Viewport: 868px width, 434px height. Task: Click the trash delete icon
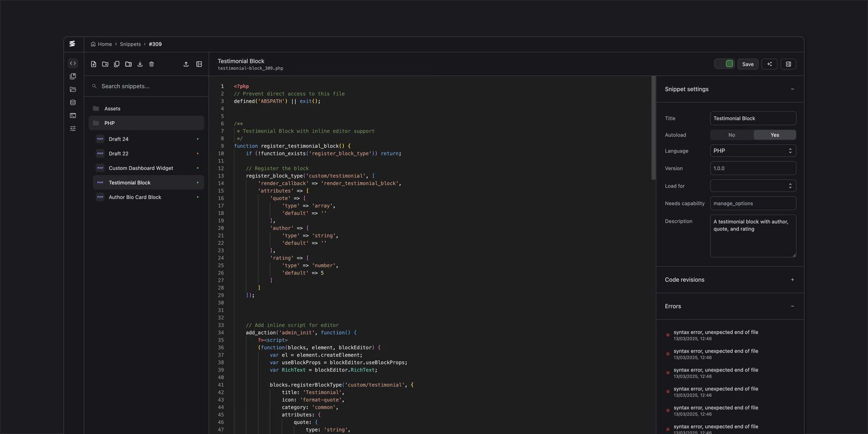pos(151,64)
